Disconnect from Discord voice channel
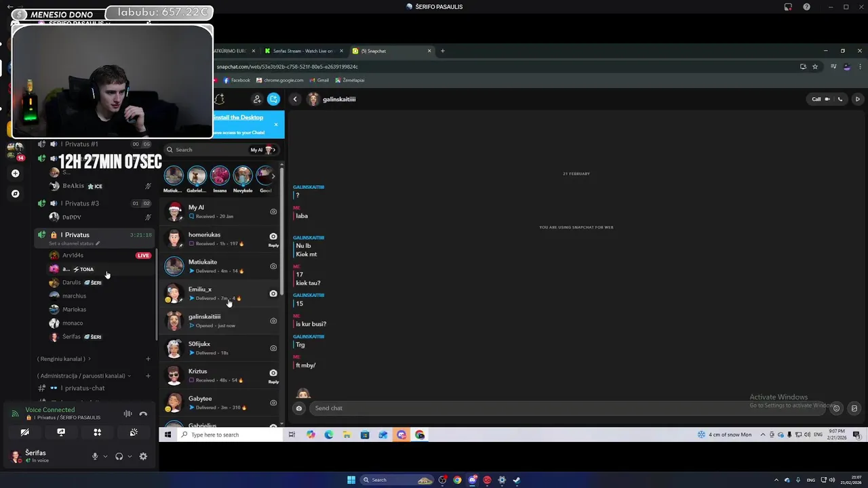Screen dimensions: 868x488 [143, 413]
